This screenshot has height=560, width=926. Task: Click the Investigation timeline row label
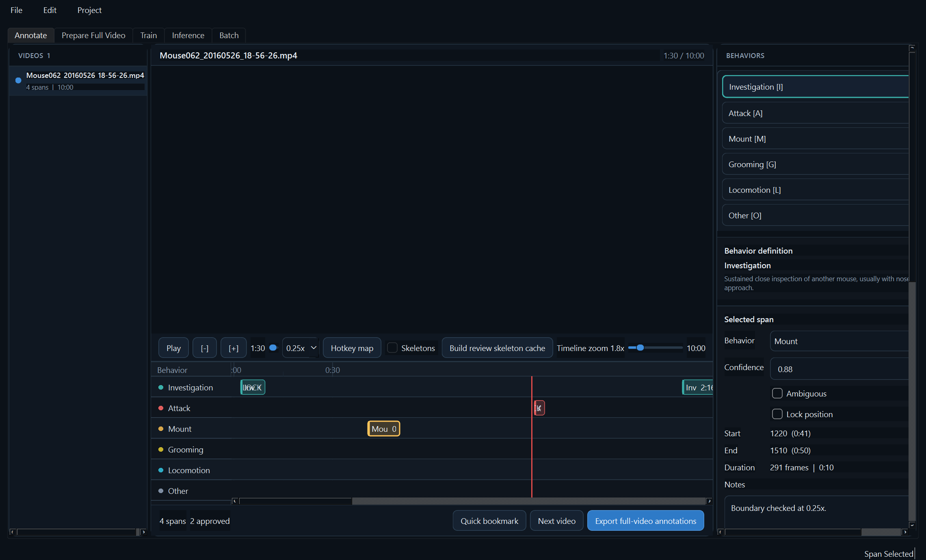pyautogui.click(x=190, y=387)
